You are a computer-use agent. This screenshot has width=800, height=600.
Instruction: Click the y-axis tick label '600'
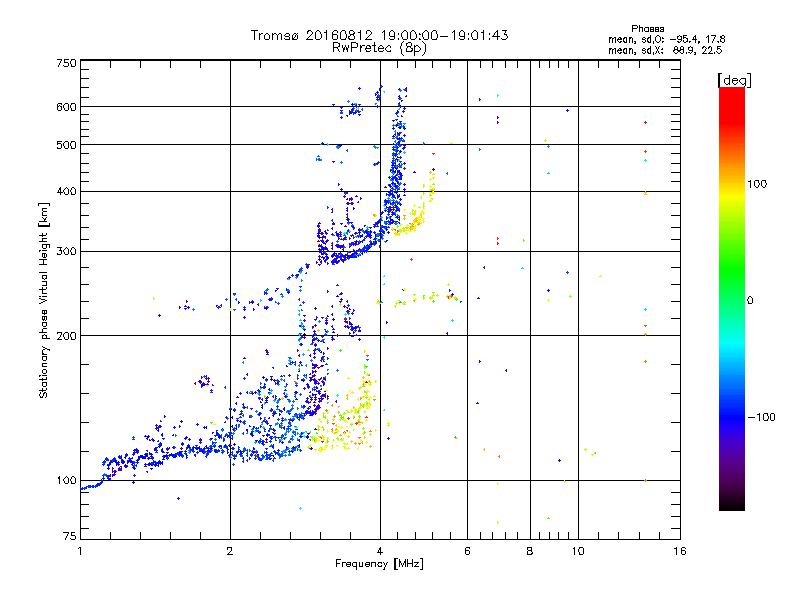click(66, 107)
